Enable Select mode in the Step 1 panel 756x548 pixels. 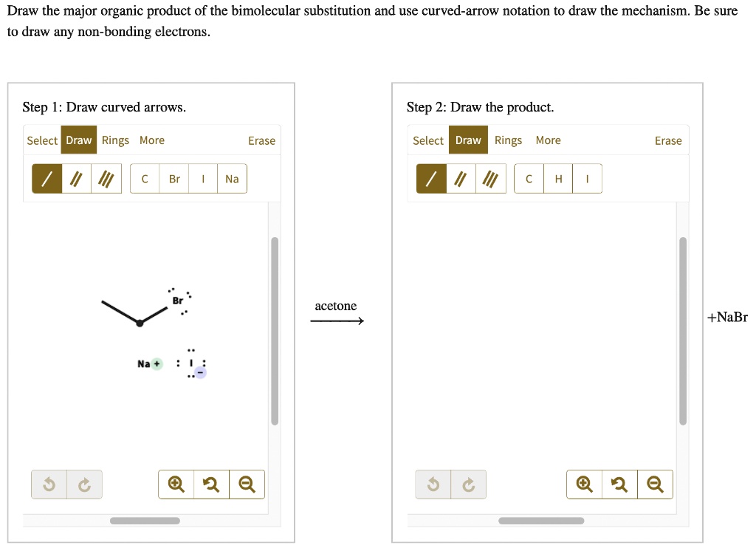pos(42,140)
